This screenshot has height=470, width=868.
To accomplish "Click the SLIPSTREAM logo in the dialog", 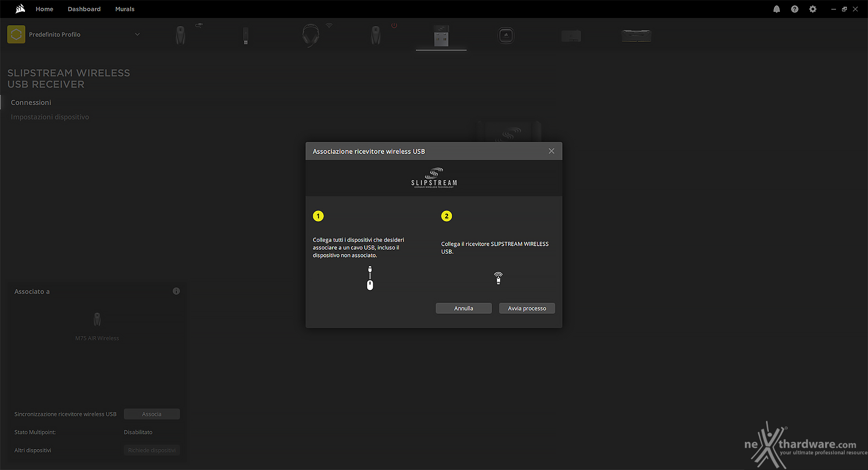I will click(x=434, y=178).
